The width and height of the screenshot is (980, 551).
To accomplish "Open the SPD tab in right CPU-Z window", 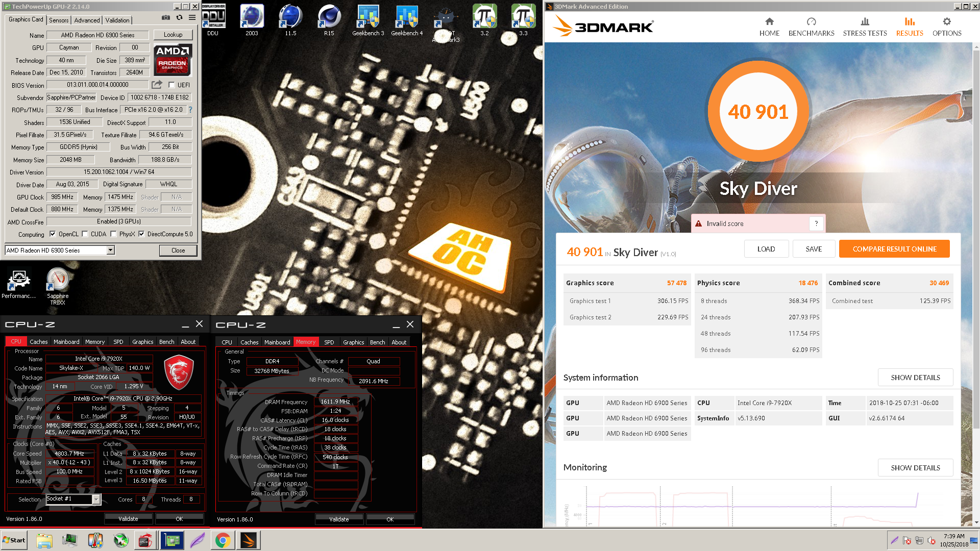I will point(329,342).
